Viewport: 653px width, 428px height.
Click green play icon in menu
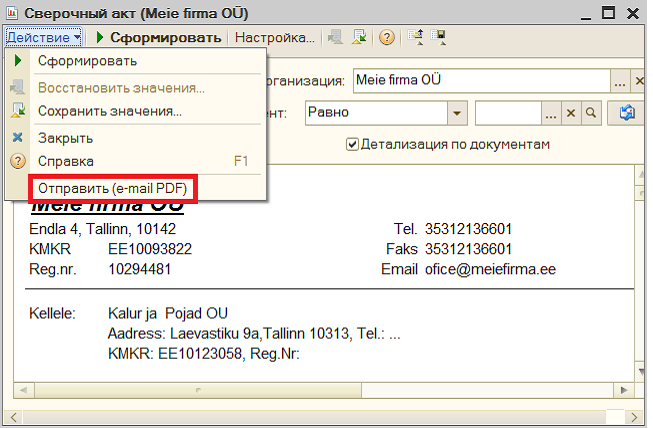[x=17, y=60]
